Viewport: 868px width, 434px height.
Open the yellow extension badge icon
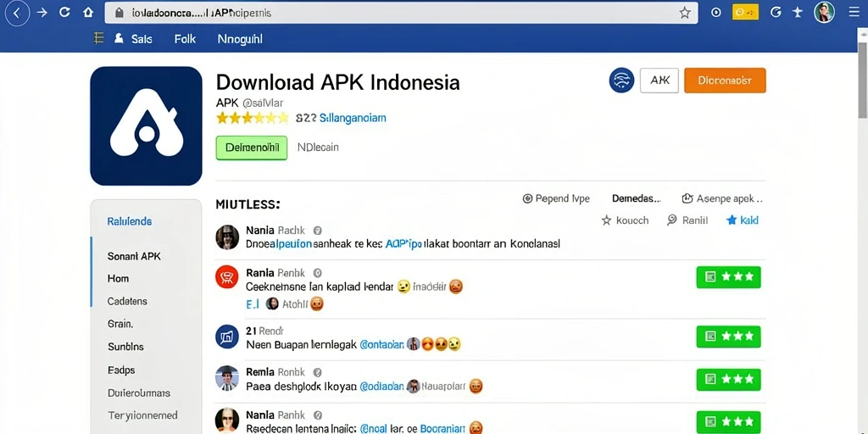[745, 12]
